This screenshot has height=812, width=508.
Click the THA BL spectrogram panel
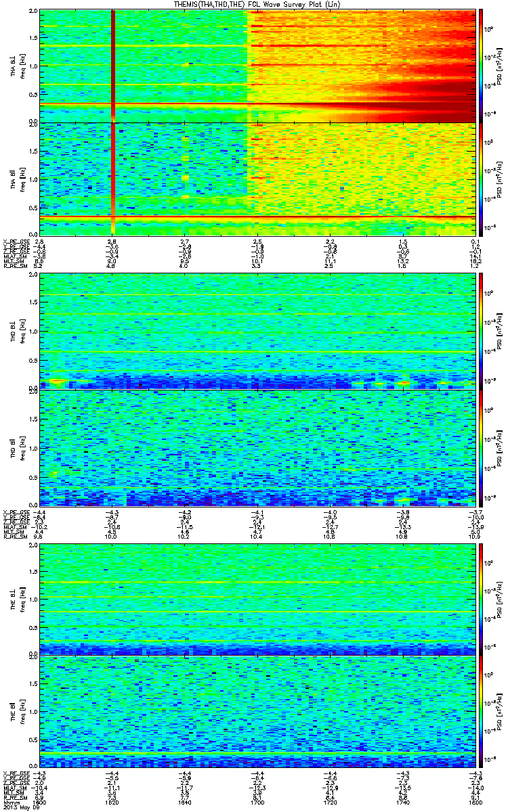tap(257, 66)
